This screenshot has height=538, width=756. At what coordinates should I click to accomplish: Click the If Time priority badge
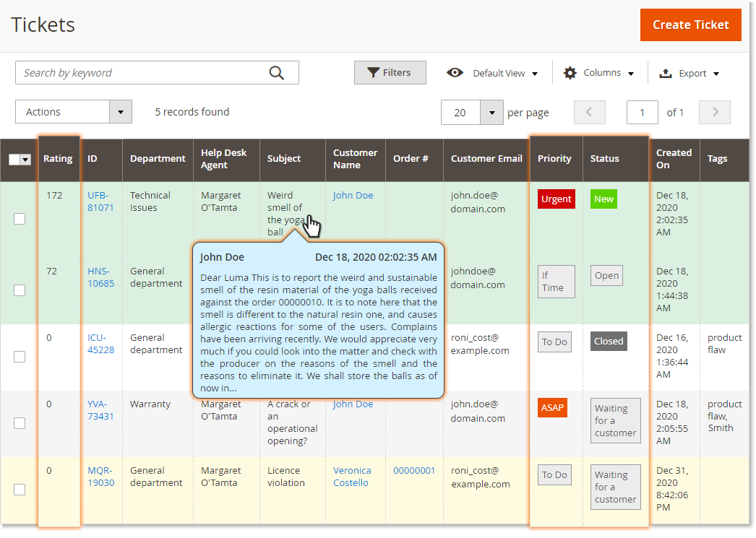(556, 282)
